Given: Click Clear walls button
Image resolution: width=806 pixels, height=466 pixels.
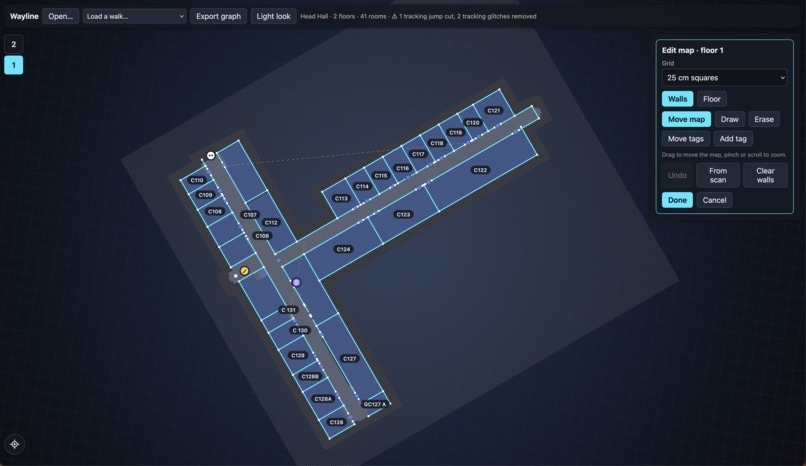Looking at the screenshot, I should coord(765,175).
